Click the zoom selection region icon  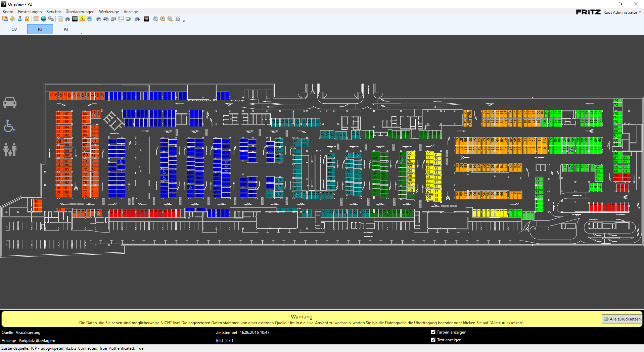coord(178,19)
